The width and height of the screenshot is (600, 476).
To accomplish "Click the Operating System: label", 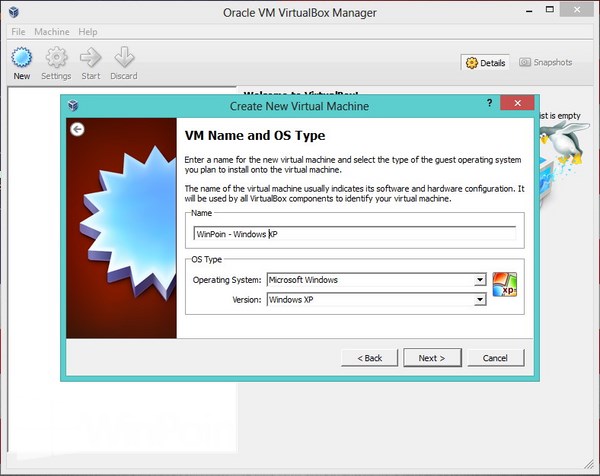I will 227,280.
